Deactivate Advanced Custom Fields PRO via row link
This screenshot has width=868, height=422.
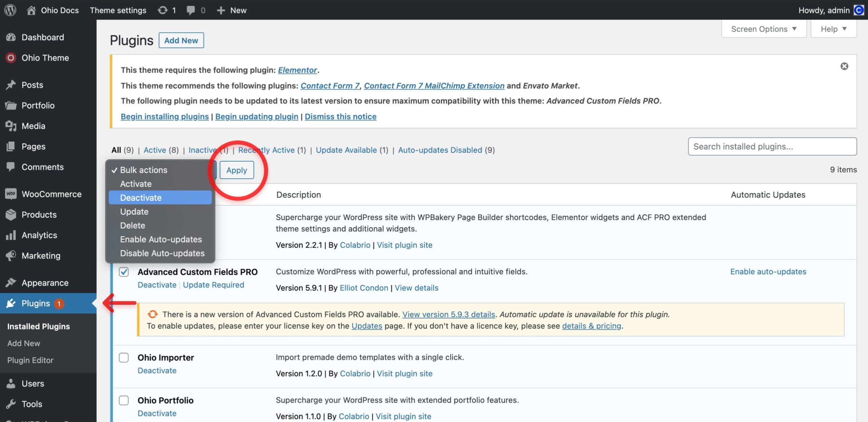click(x=157, y=285)
